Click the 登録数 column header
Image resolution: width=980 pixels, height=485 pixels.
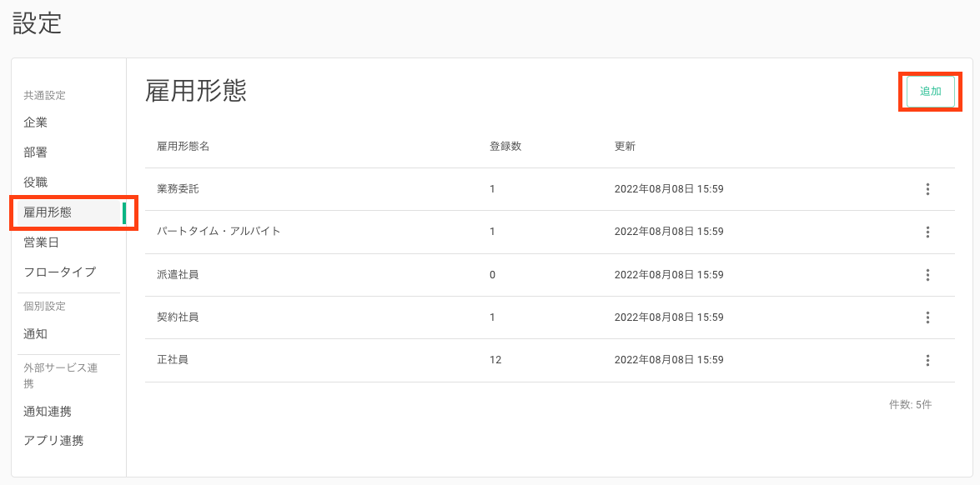point(505,147)
